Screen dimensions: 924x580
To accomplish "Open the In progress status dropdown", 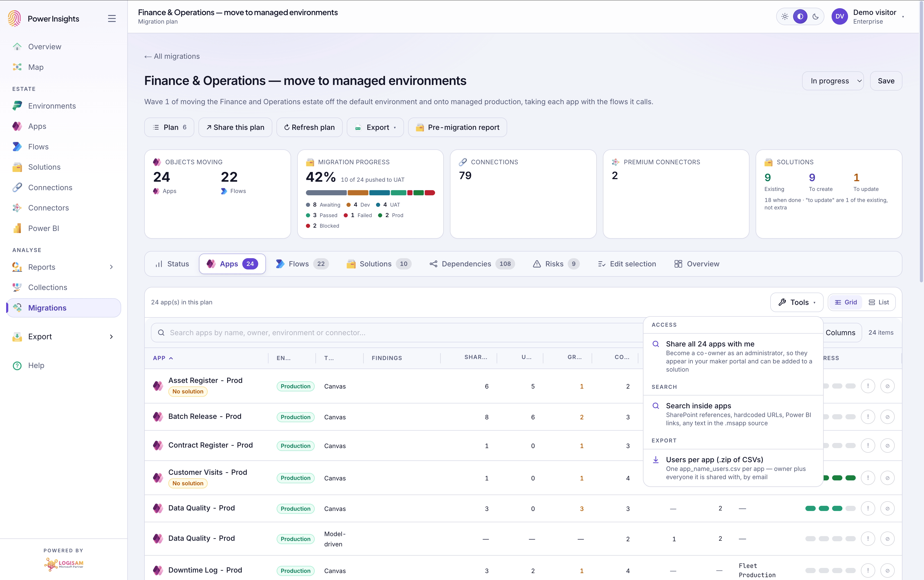I will click(833, 81).
